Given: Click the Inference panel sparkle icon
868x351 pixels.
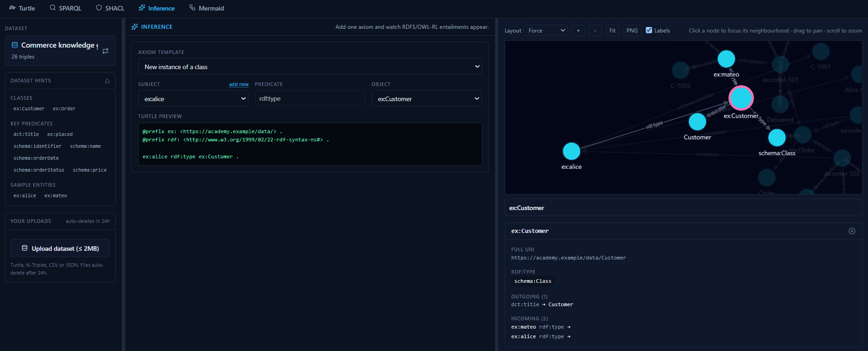Looking at the screenshot, I should point(135,27).
